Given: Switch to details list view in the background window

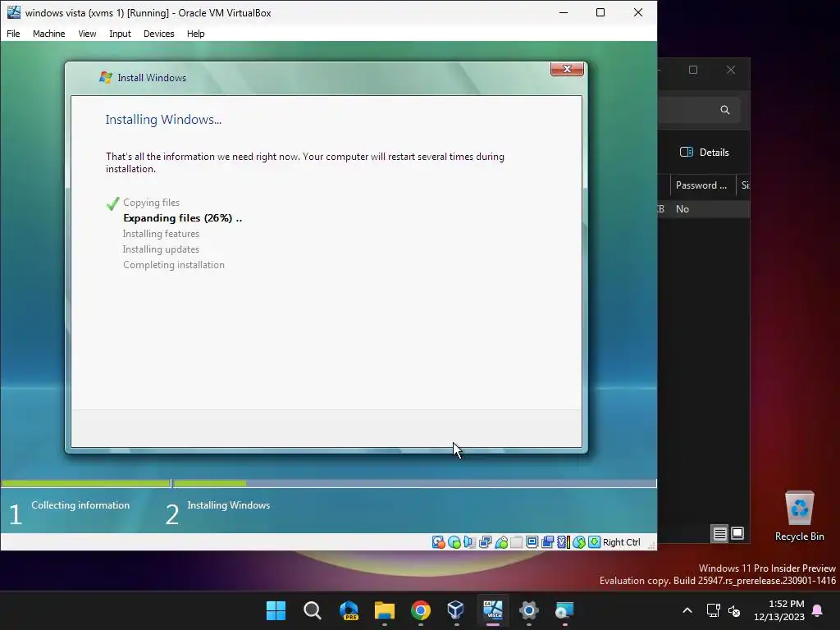Looking at the screenshot, I should tap(719, 533).
